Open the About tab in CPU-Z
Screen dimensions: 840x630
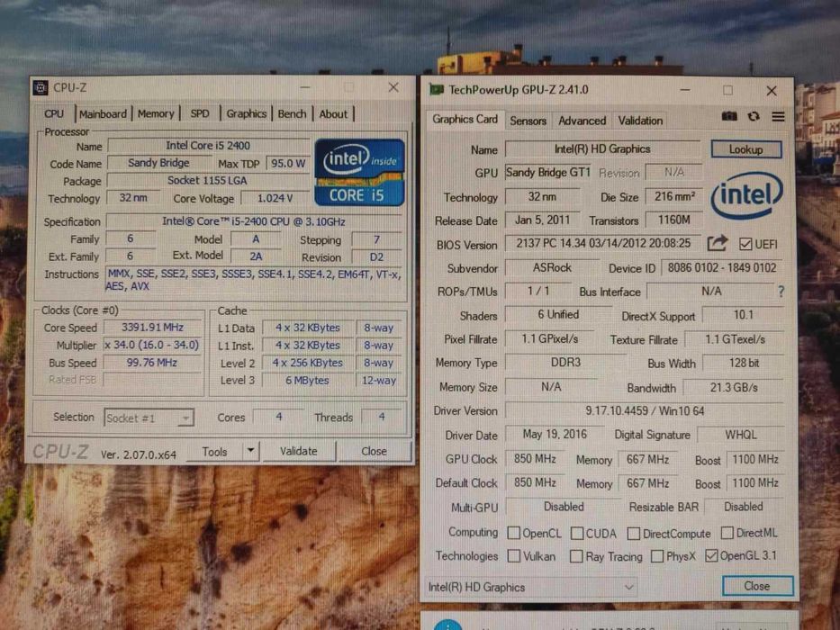tap(333, 113)
